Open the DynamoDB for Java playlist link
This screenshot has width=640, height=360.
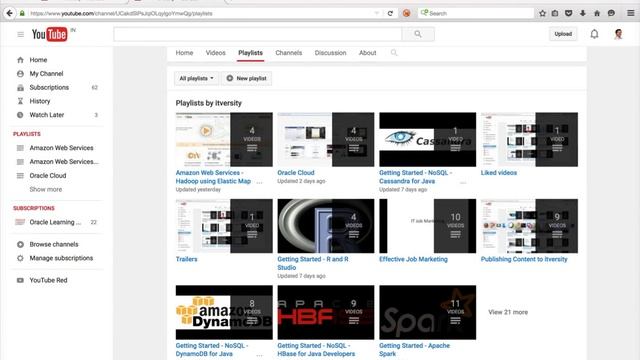pyautogui.click(x=211, y=350)
